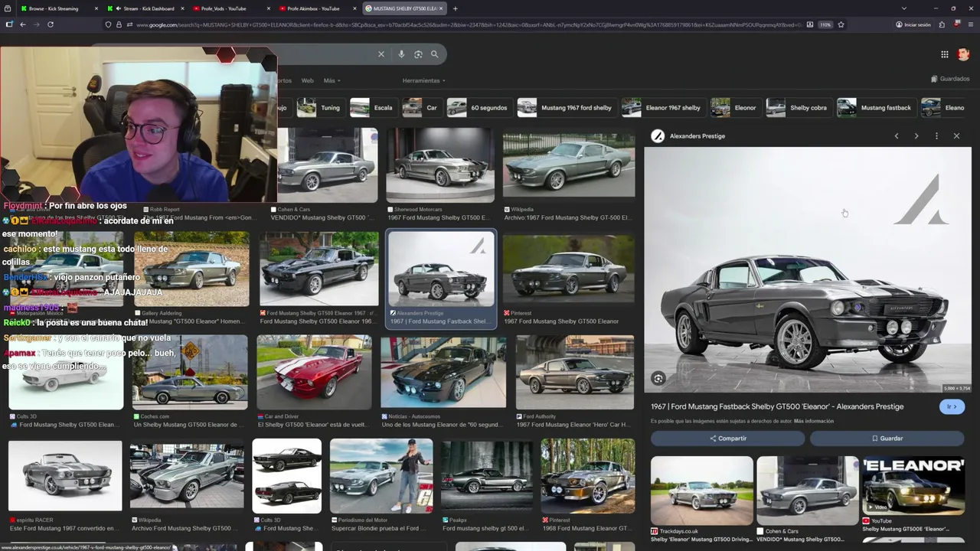Switch to Stream - Kick Dashboard tab
Image resolution: width=980 pixels, height=551 pixels.
(x=145, y=8)
